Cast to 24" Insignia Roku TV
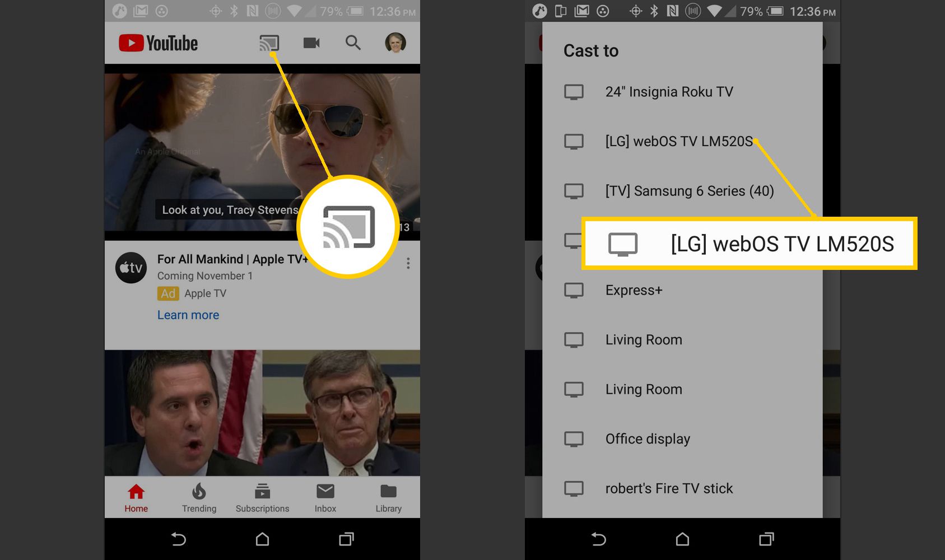Screen dimensions: 945x560 click(x=682, y=92)
